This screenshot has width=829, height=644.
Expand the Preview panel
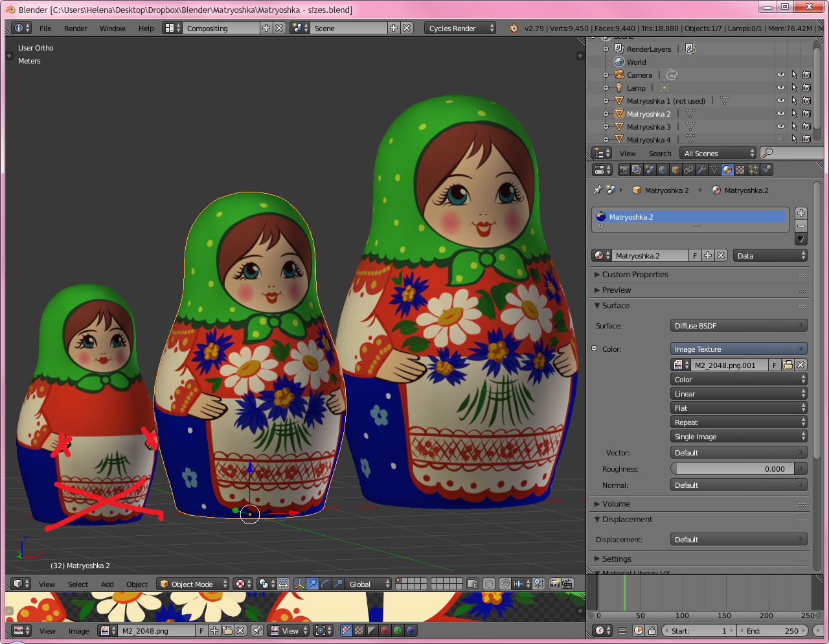[x=613, y=290]
